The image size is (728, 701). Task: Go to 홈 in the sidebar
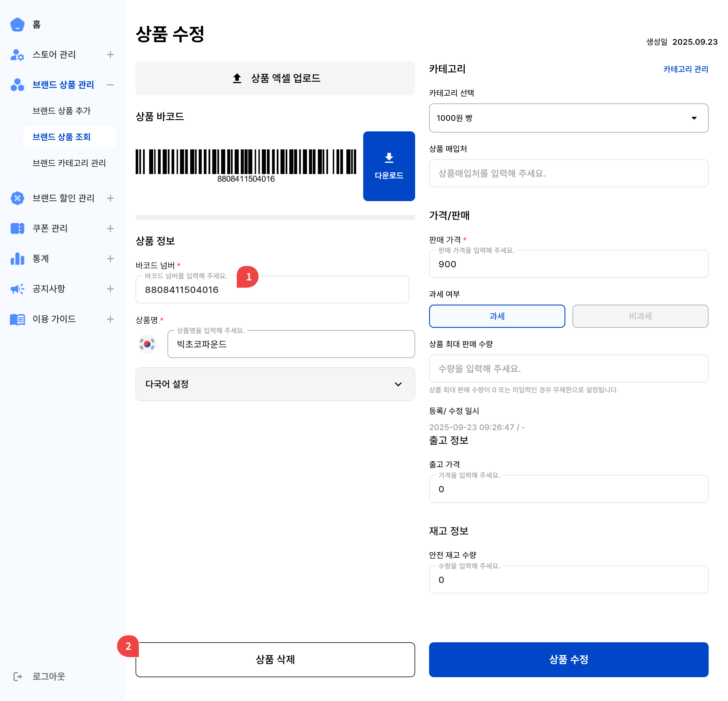(36, 24)
